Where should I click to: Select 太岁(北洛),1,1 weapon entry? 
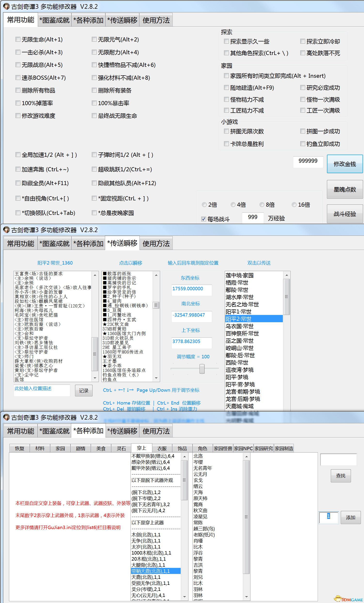pos(156,547)
